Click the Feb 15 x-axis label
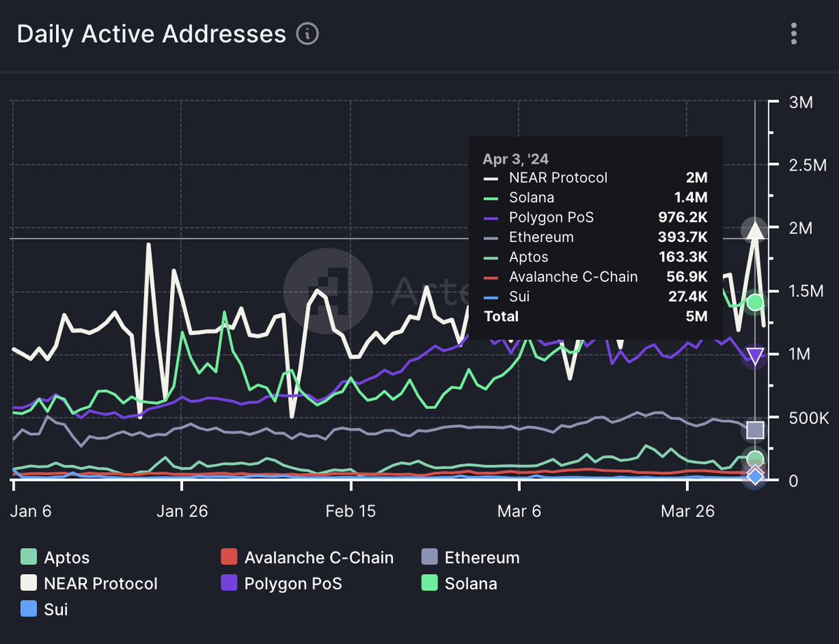The height and width of the screenshot is (644, 839). pos(351,511)
